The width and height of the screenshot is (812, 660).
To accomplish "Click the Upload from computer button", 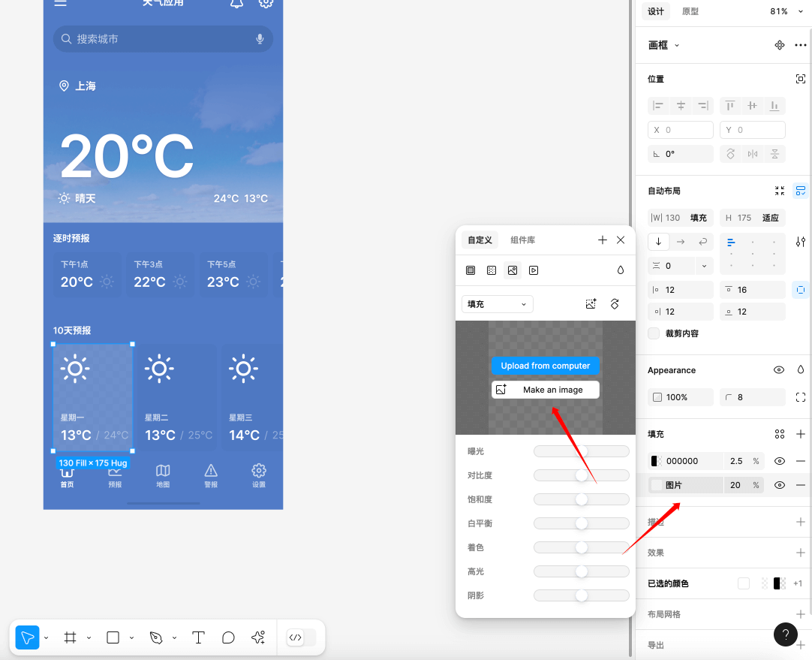I will tap(546, 366).
